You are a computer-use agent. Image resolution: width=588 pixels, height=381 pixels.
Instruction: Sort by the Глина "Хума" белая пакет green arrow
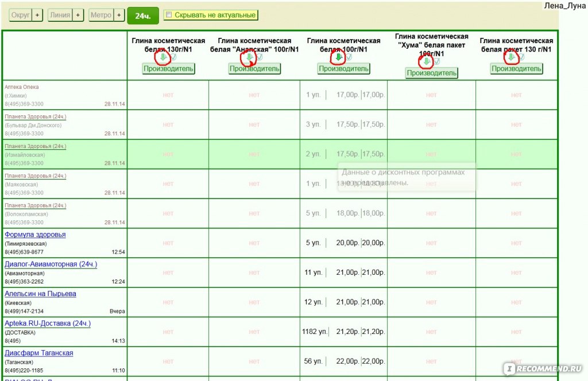[427, 61]
